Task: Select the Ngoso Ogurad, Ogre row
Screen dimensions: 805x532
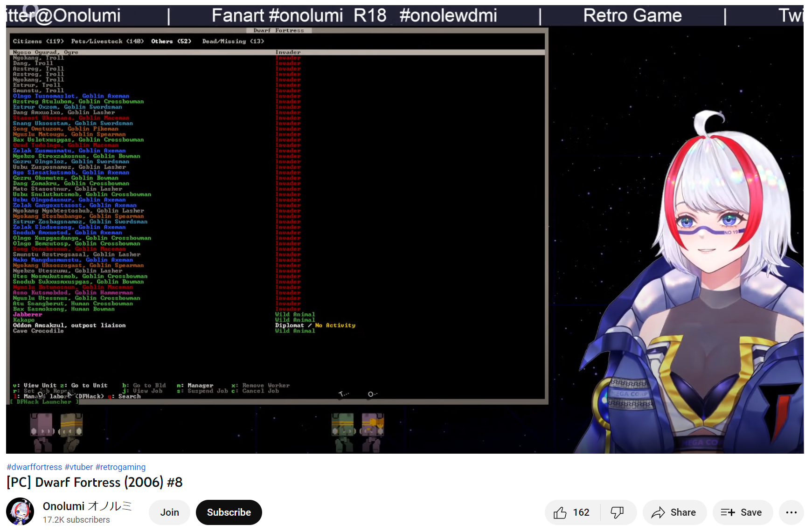Action: tap(278, 52)
